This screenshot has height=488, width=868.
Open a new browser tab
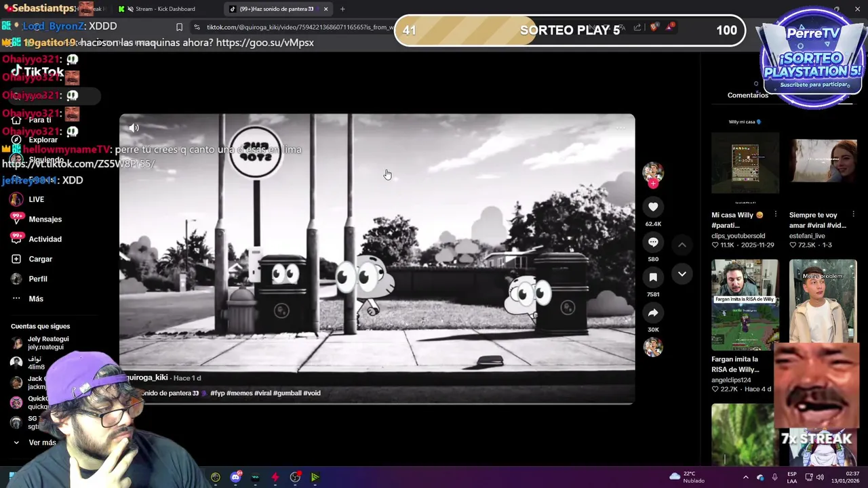tap(342, 9)
